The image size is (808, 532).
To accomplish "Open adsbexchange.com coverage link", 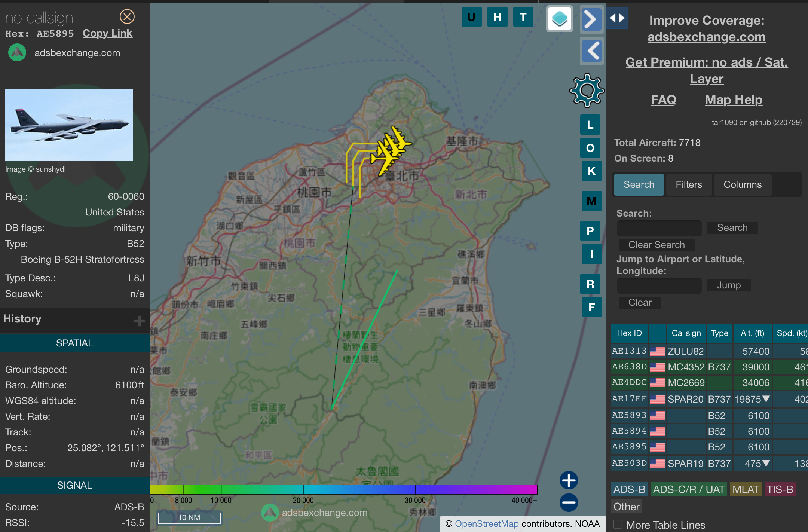I will coord(707,37).
